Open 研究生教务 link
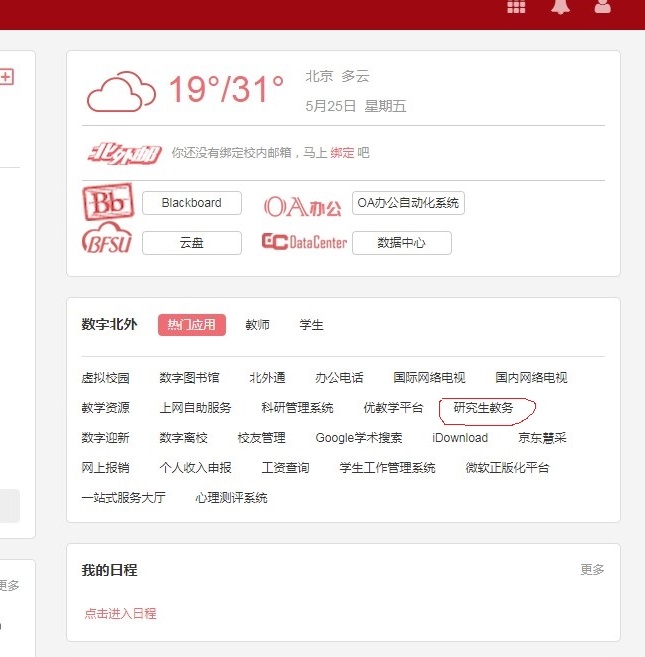 tap(484, 408)
